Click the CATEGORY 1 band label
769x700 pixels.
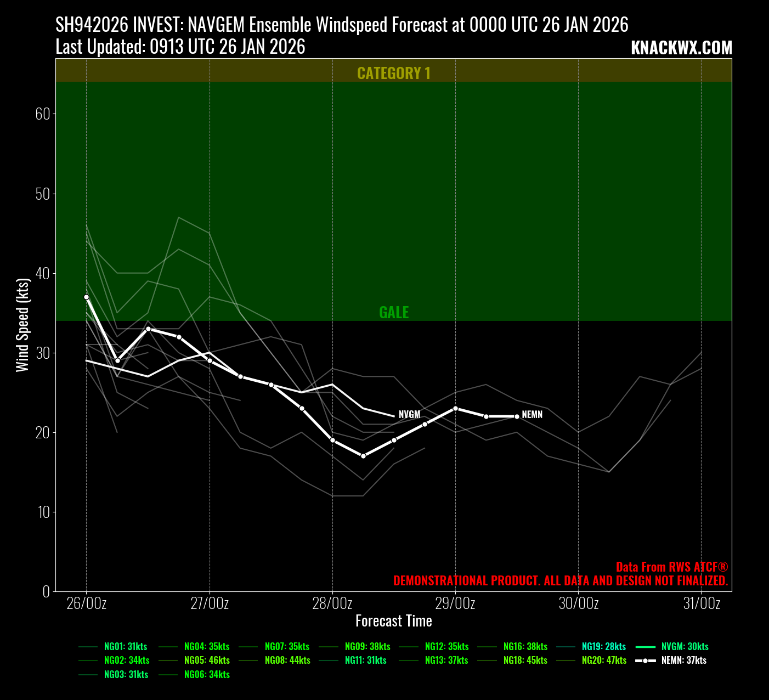394,73
